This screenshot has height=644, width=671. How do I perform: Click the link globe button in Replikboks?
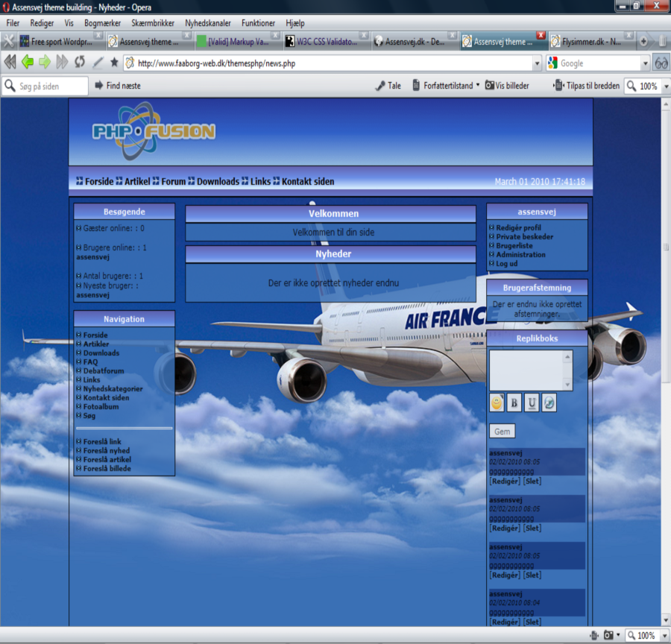click(549, 403)
